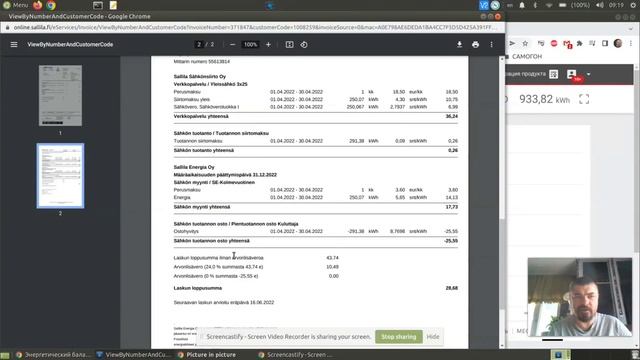The height and width of the screenshot is (360, 640).
Task: Click Sähkön myynti yhteensä line
Action: [316, 207]
